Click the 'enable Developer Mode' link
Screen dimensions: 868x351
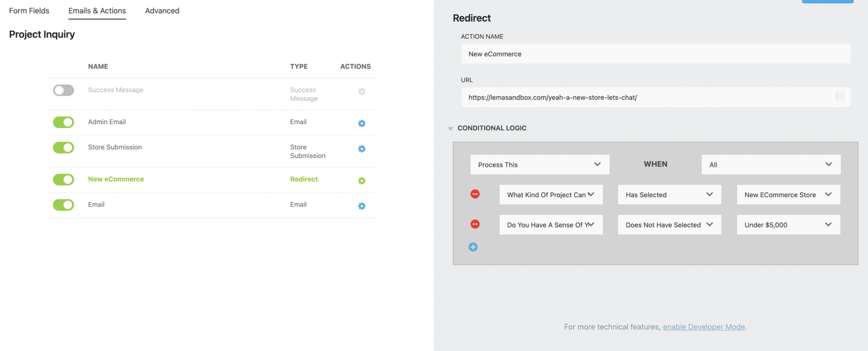coord(704,327)
